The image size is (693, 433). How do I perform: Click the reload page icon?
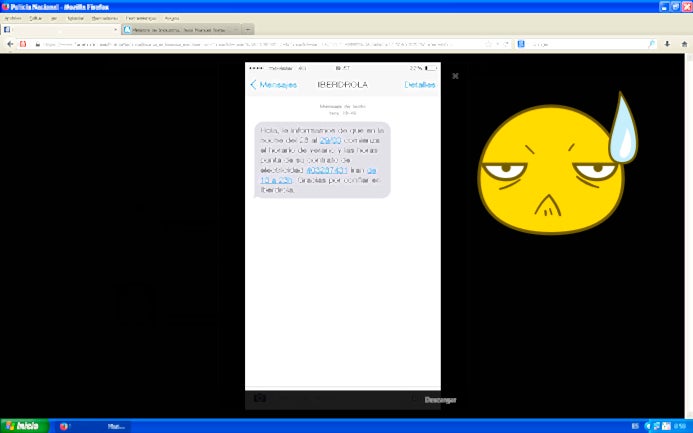(x=506, y=44)
